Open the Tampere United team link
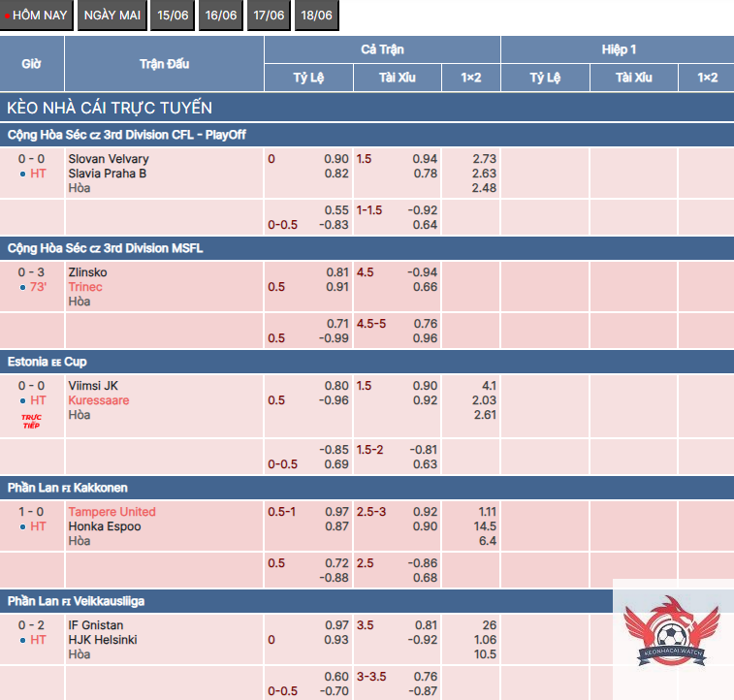 click(112, 512)
